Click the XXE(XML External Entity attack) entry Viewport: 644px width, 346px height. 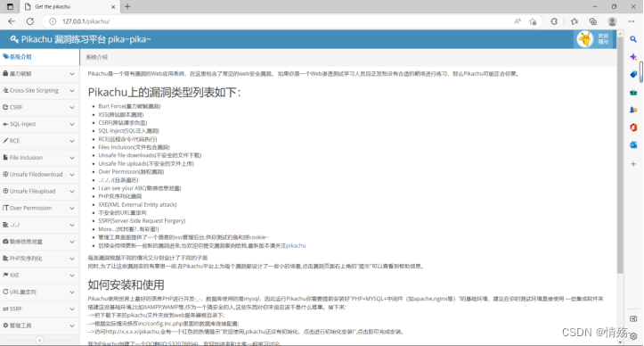(137, 204)
